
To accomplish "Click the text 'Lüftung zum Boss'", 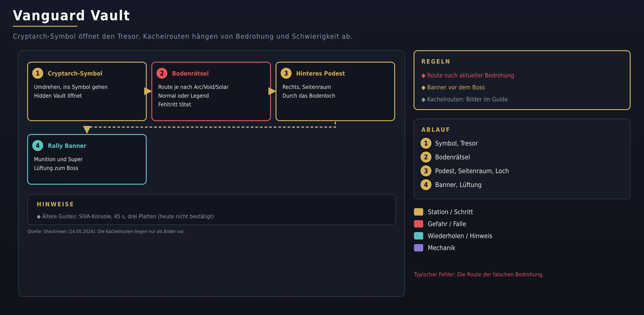I will click(x=56, y=168).
